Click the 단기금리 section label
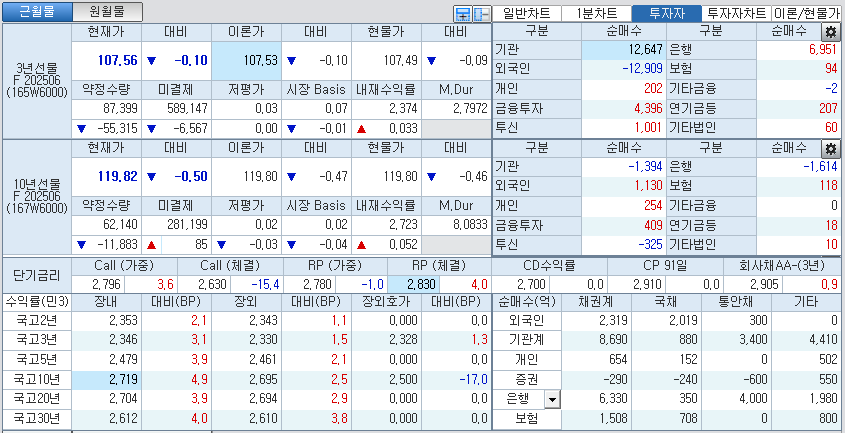This screenshot has width=845, height=433. [x=37, y=275]
